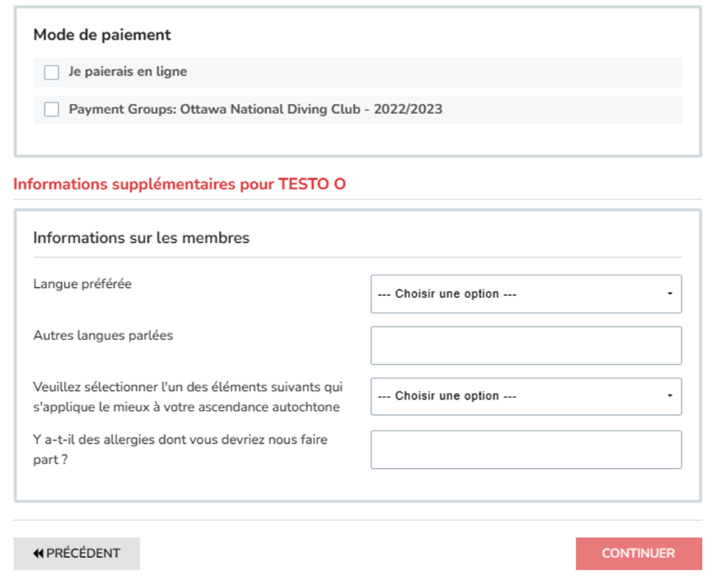Viewport: 718px width, 588px height.
Task: Click the 'Payment Groups: Ottawa National Diving Club' label
Action: click(x=256, y=110)
